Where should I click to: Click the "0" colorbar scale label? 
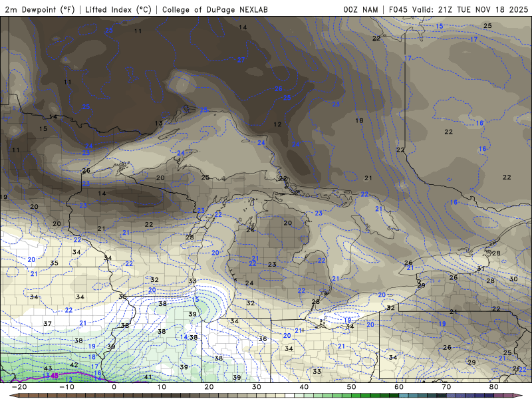(x=114, y=387)
